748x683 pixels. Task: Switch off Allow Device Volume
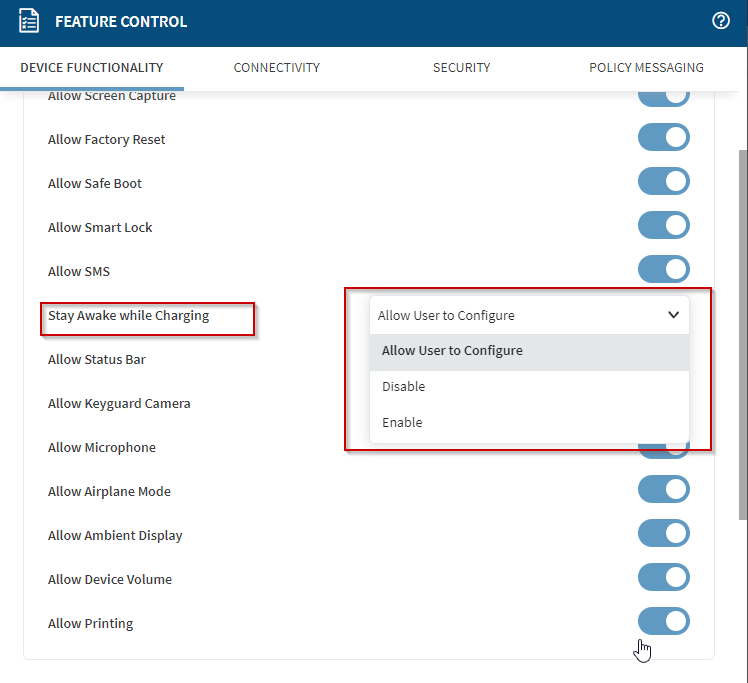[x=664, y=578]
